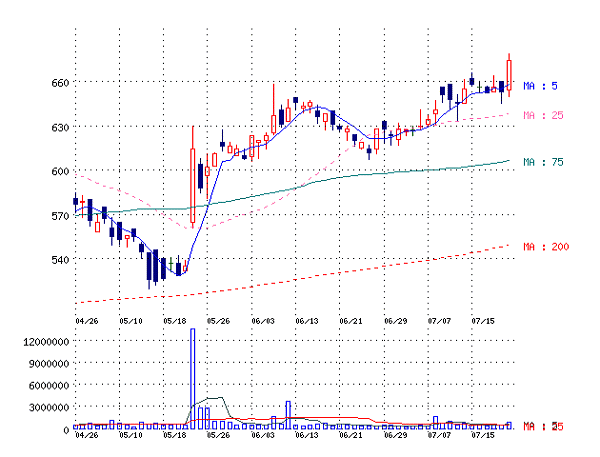Click the 0 volume axis label

(x=66, y=430)
